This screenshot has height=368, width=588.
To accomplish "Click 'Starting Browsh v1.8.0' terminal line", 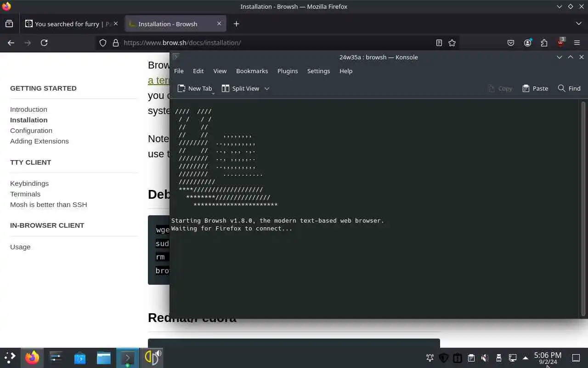I will pyautogui.click(x=277, y=221).
